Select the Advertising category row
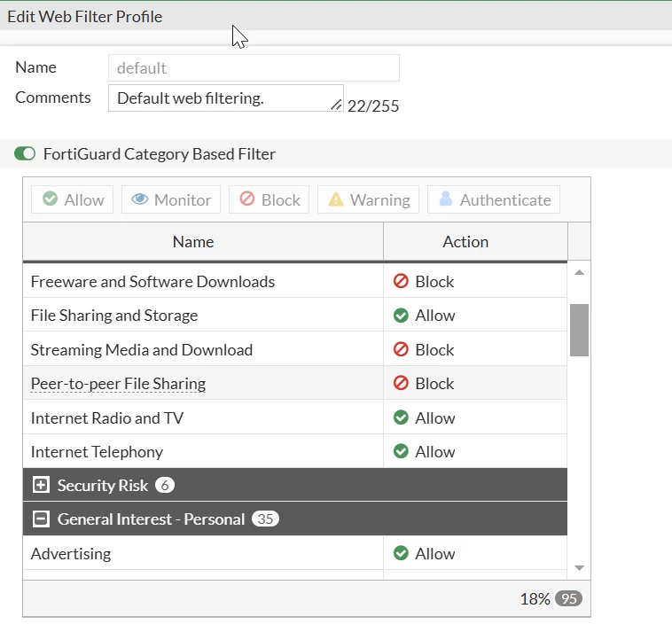 [x=295, y=554]
